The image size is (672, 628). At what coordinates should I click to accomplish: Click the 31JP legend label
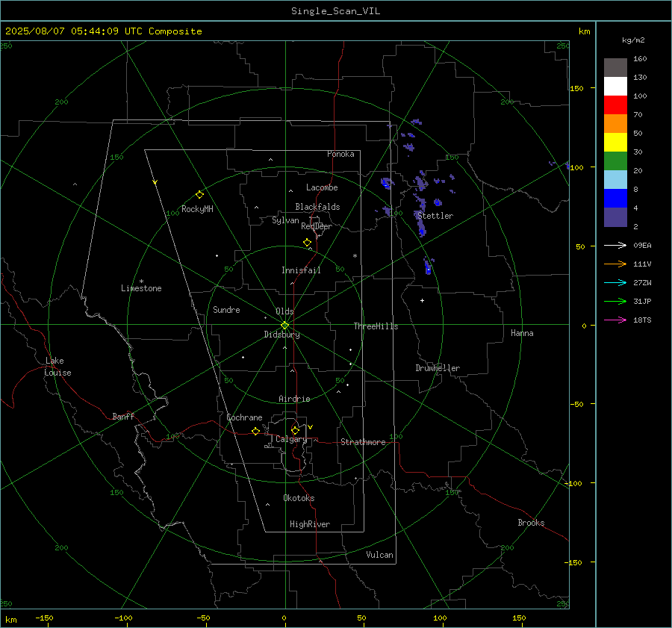pyautogui.click(x=642, y=302)
